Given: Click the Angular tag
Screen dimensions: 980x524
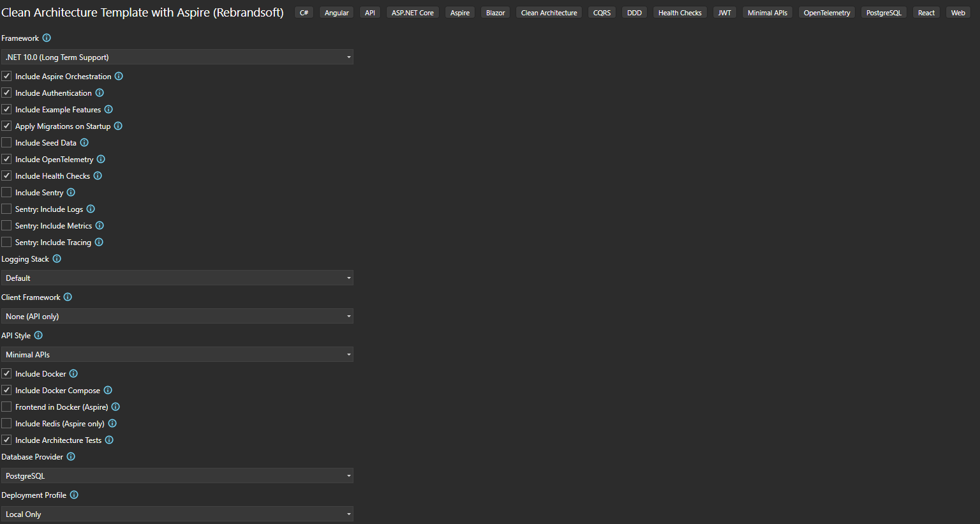Looking at the screenshot, I should tap(337, 13).
